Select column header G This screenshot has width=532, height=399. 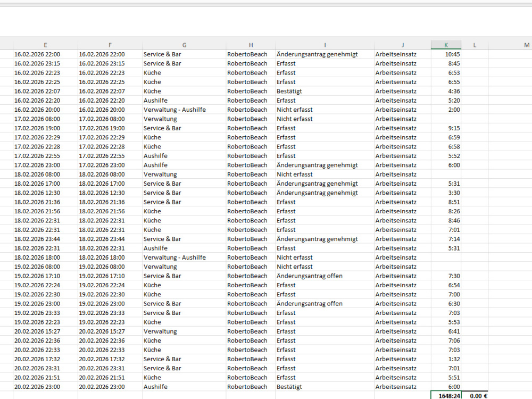tap(184, 45)
